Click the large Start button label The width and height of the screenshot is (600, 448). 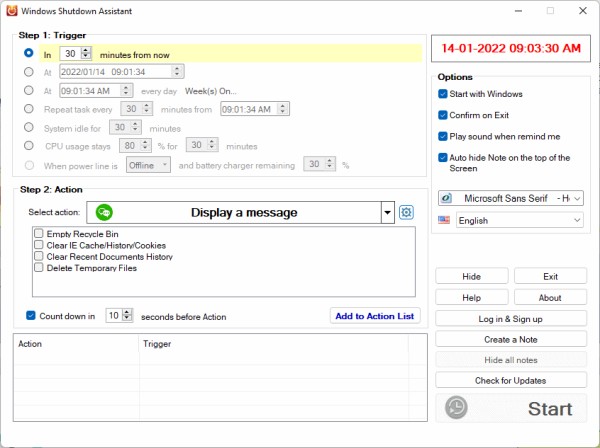(x=550, y=409)
